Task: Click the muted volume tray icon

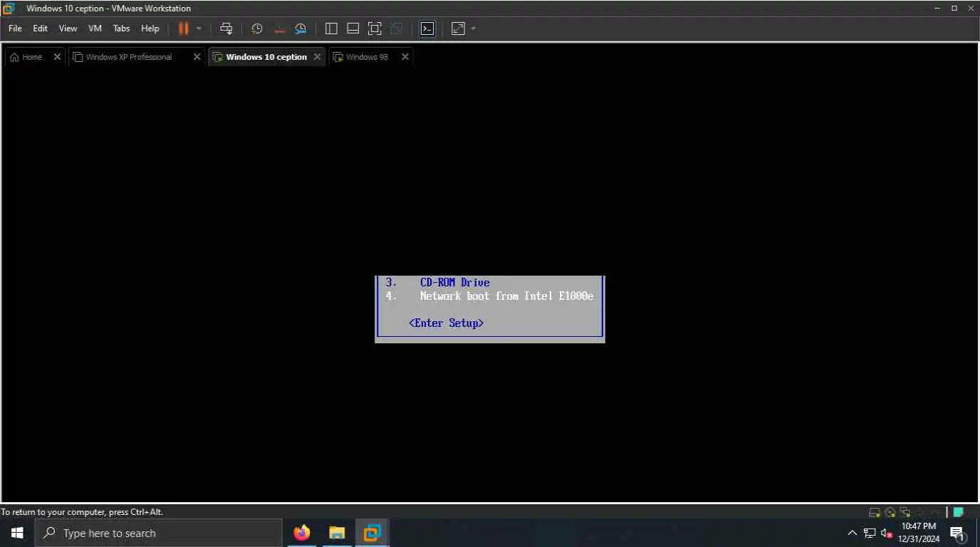Action: click(887, 533)
